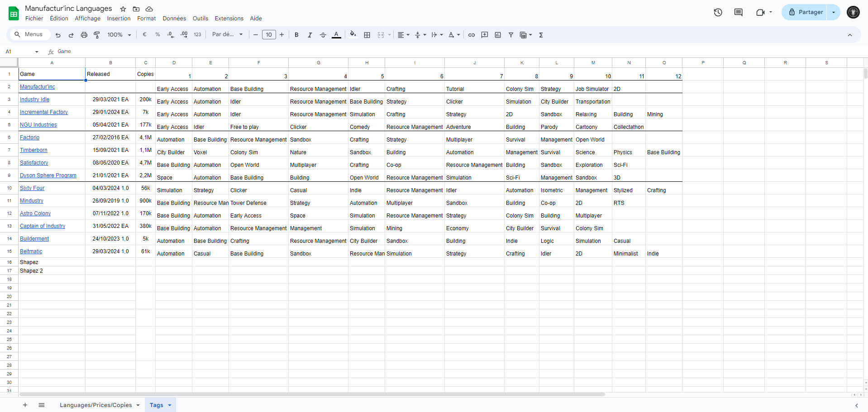This screenshot has width=868, height=412.
Task: Toggle bold formatting
Action: click(296, 35)
